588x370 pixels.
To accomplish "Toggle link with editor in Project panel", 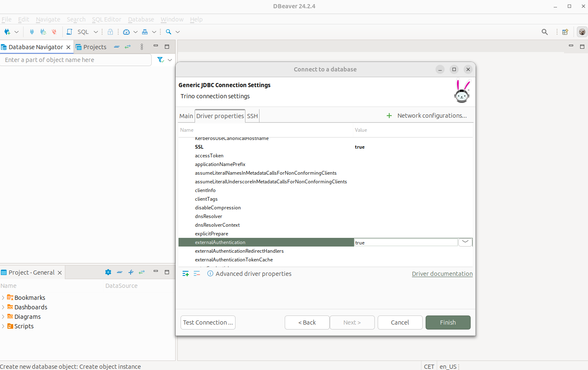I will coord(142,272).
